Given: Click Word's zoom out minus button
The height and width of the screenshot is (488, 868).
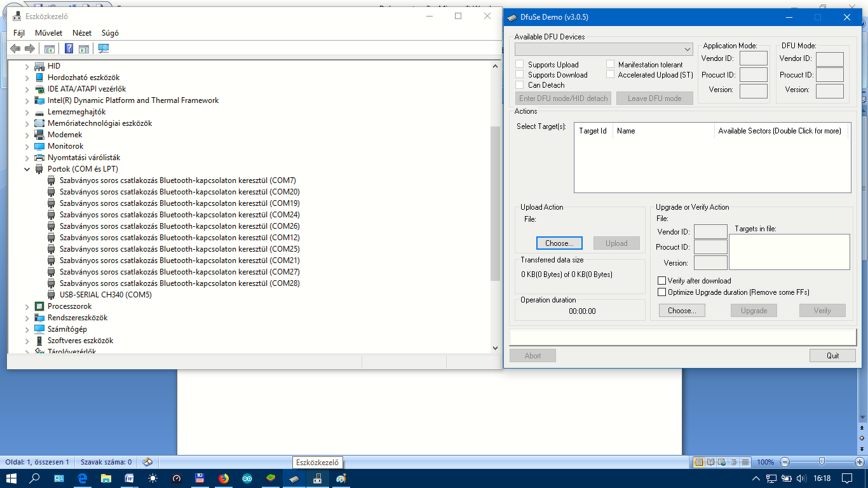Looking at the screenshot, I should tap(785, 462).
